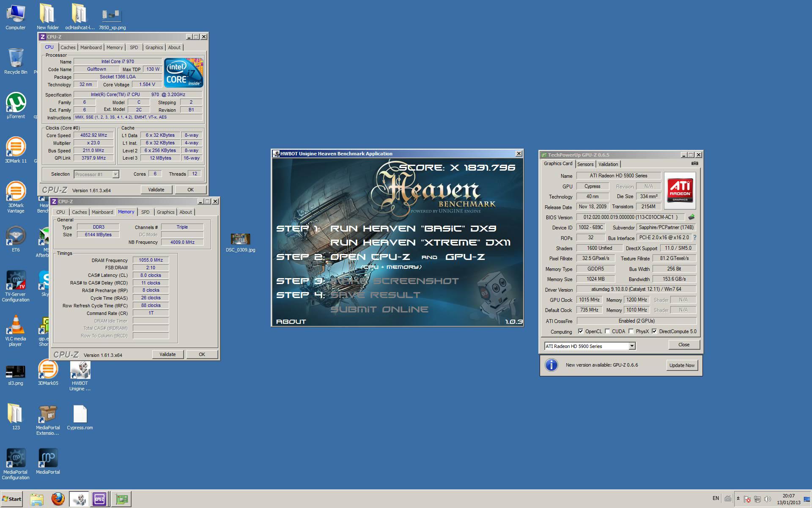812x508 pixels.
Task: Open the Recycle Bin
Action: point(16,61)
